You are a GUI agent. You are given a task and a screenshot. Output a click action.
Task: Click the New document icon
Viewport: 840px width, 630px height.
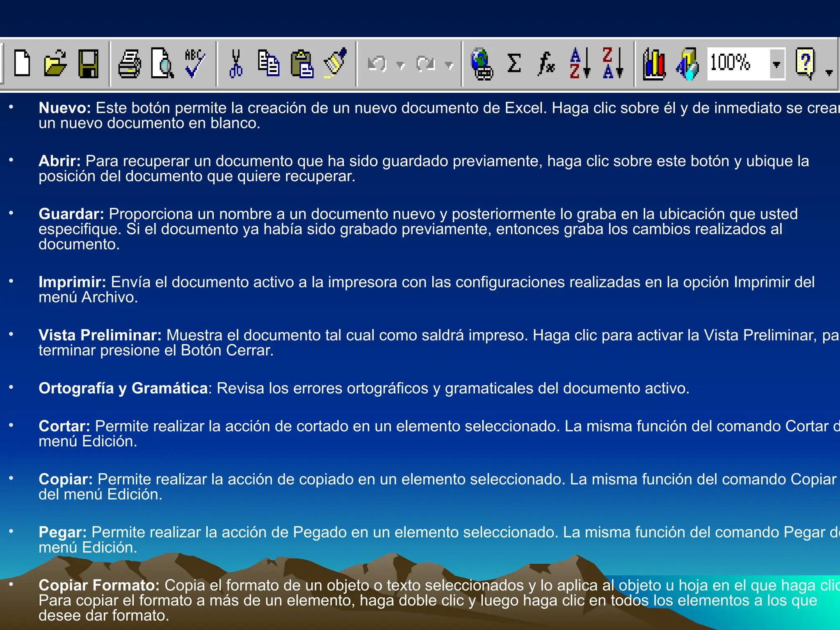(22, 64)
